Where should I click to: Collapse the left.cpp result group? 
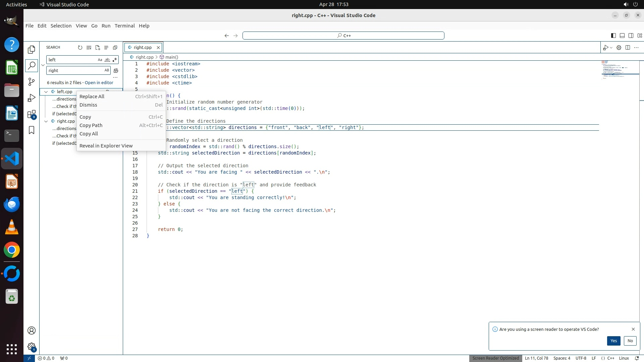click(x=46, y=92)
